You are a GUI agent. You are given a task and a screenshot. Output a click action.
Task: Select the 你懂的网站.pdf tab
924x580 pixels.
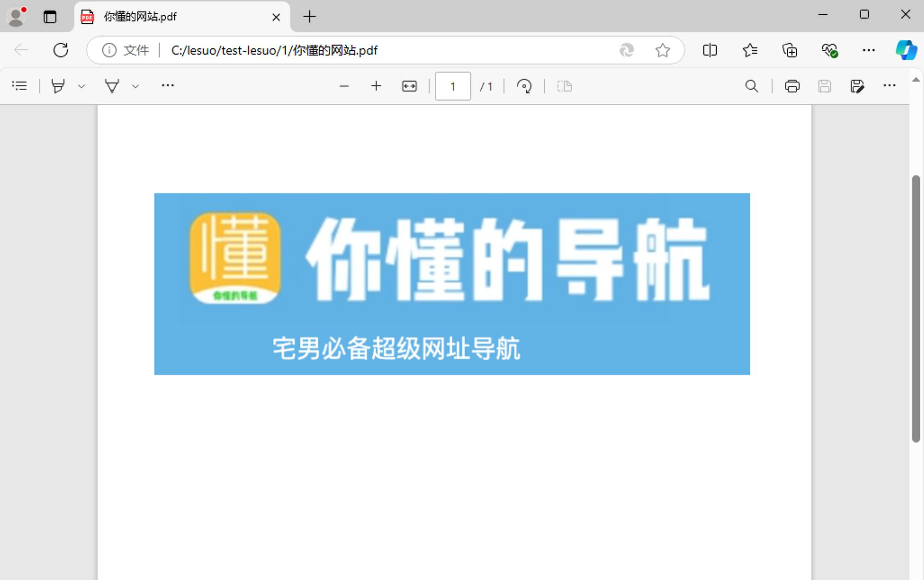182,17
